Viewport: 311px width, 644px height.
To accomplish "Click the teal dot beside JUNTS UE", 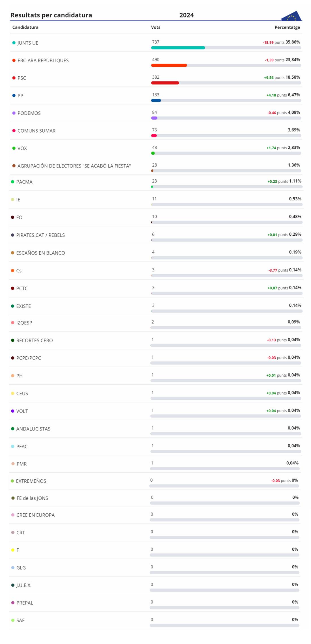I will pos(14,43).
